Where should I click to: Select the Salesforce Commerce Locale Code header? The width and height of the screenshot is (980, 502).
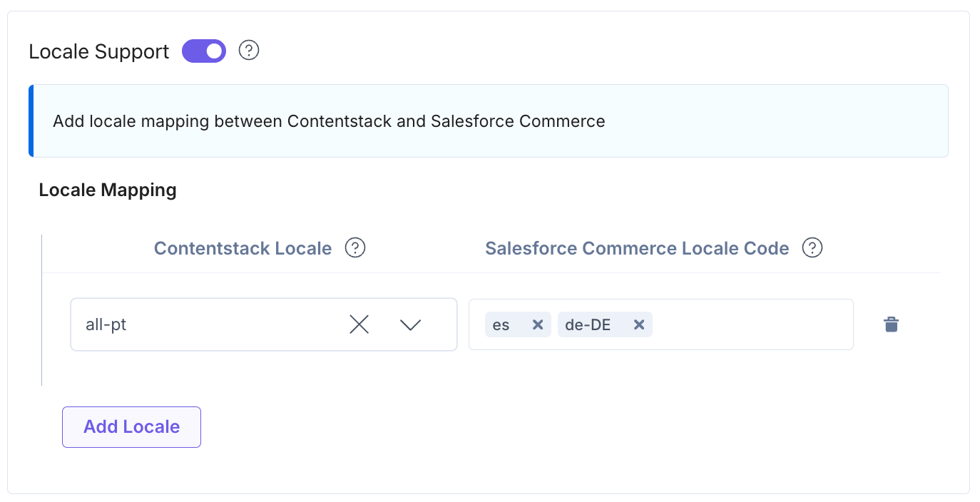click(637, 247)
